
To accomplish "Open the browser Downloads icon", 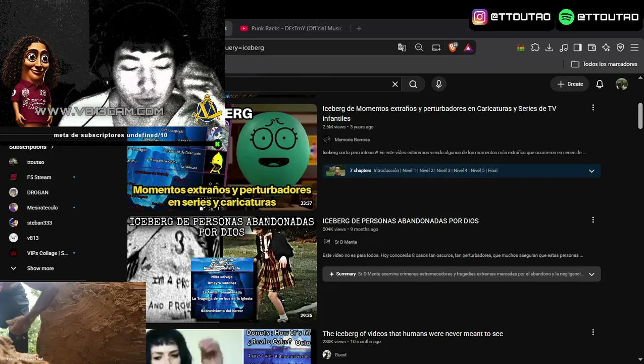I will (x=550, y=48).
